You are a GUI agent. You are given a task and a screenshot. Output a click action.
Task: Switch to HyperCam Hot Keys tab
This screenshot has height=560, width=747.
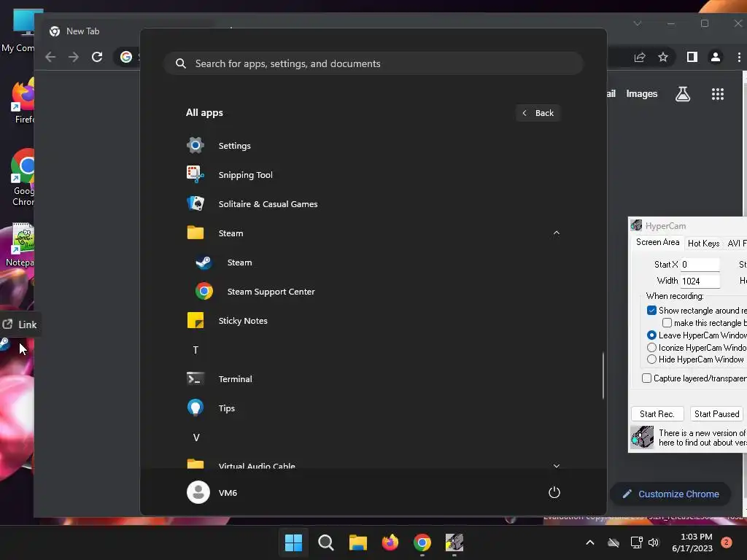click(x=704, y=244)
